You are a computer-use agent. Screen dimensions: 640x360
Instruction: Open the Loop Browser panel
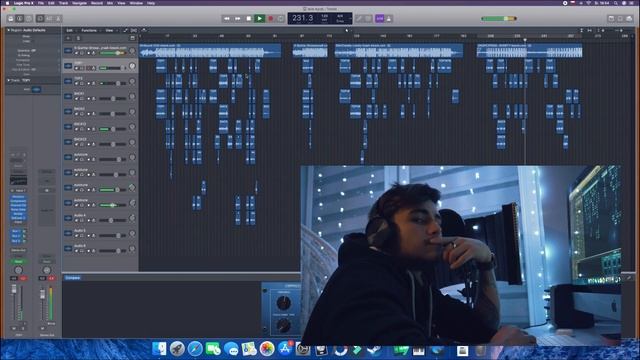629,19
